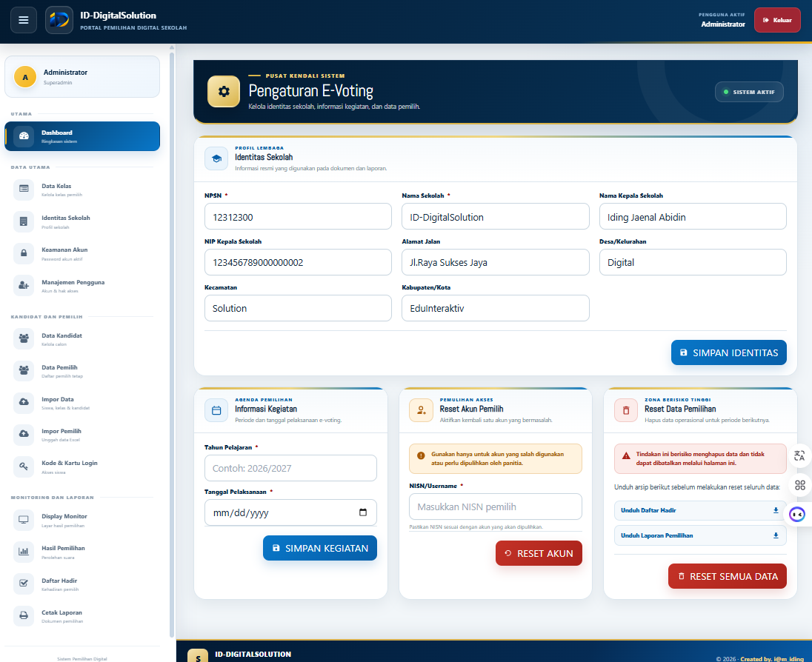Click the ID-DigitalSolution logo icon

click(59, 20)
